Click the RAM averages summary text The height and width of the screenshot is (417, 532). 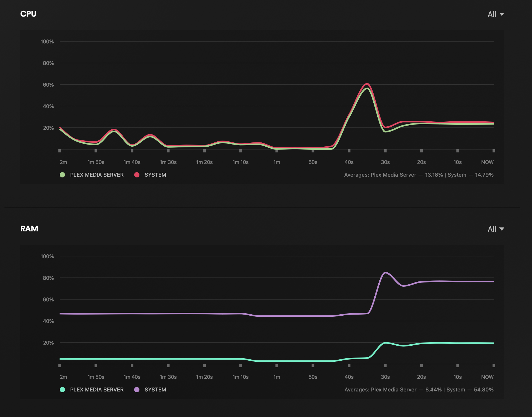419,390
